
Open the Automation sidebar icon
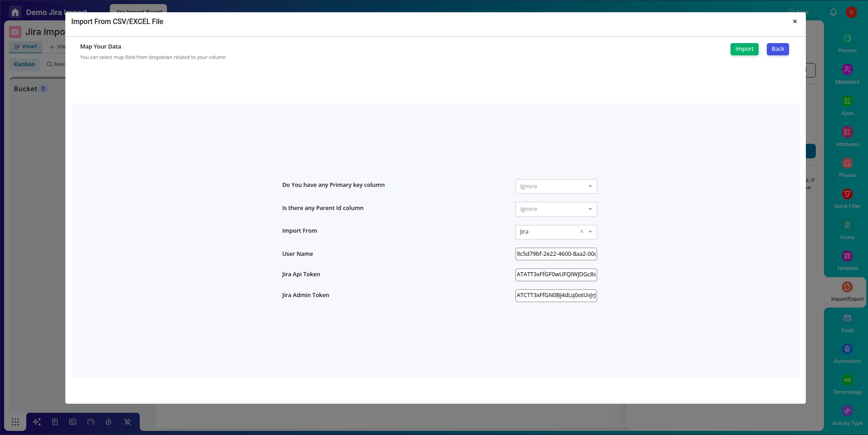[847, 349]
